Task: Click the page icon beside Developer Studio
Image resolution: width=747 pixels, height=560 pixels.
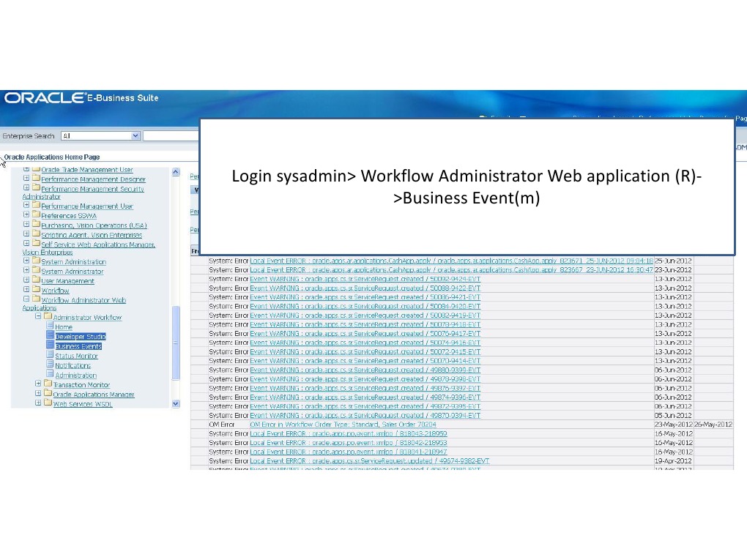Action: [50, 335]
